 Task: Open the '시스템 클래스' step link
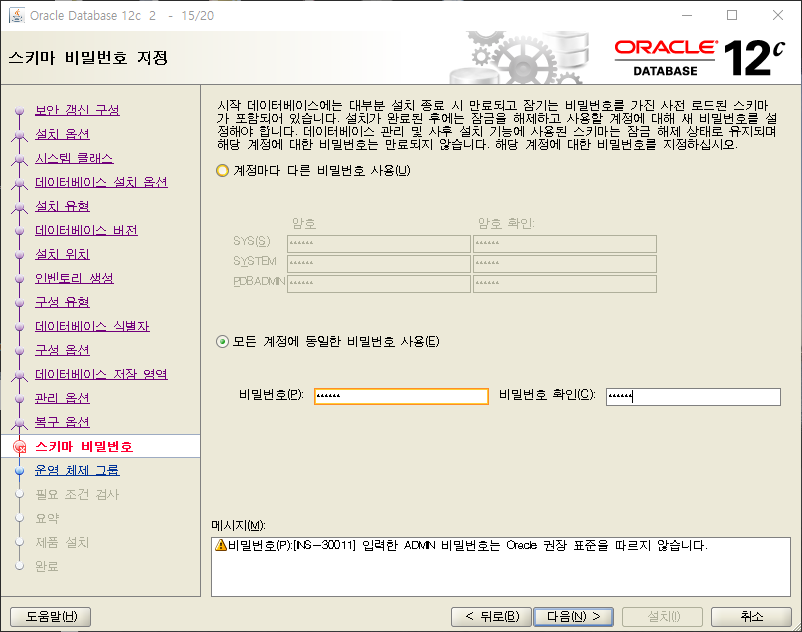(74, 158)
